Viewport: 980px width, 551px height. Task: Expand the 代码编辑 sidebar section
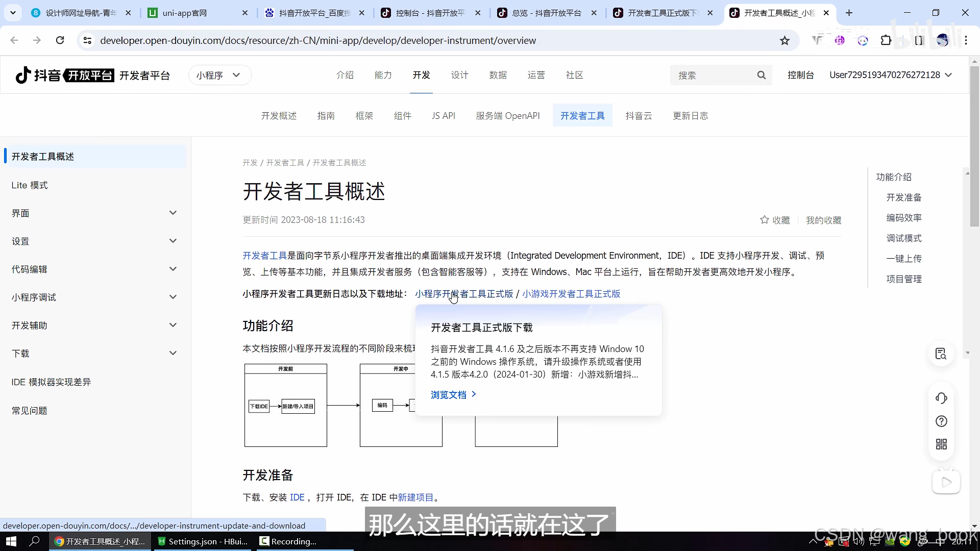pyautogui.click(x=173, y=269)
